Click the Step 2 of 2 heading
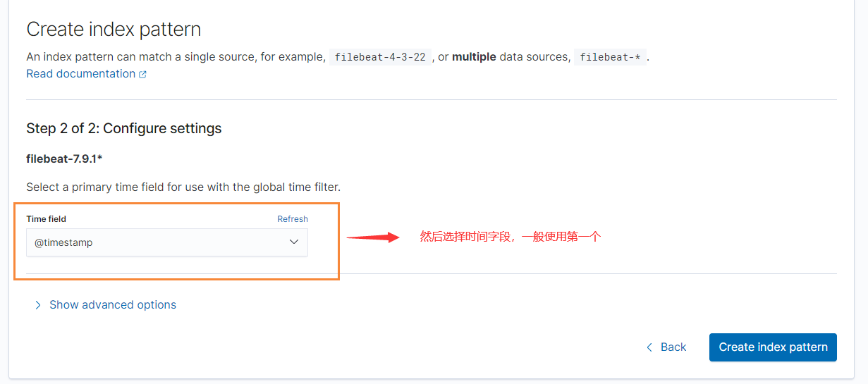 tap(124, 128)
